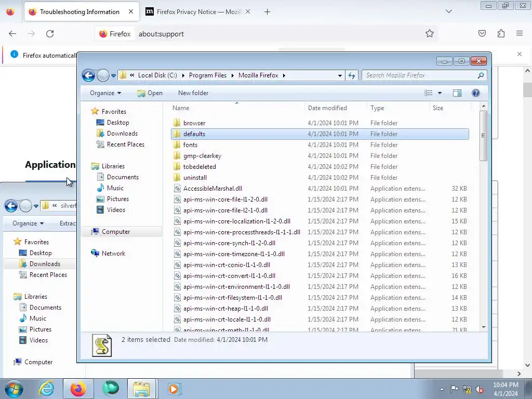Launch Internet Explorer from the taskbar
Viewport: 532px width, 399px height.
coord(46,389)
